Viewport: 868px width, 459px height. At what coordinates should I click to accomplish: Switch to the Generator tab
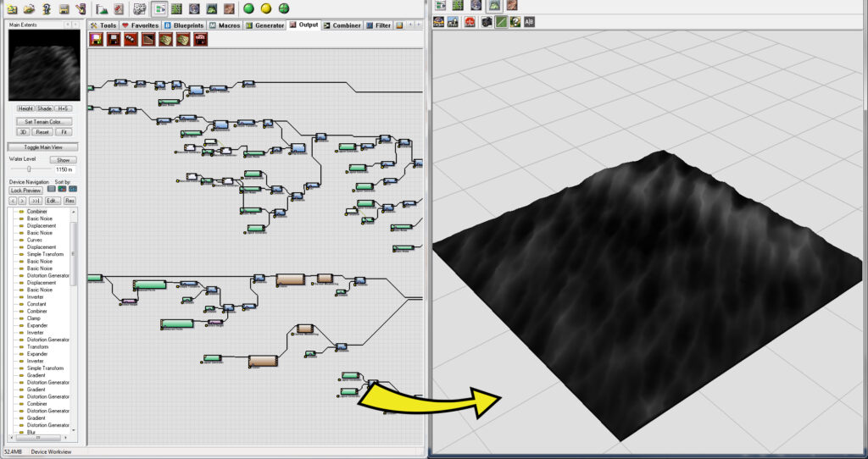pos(264,25)
